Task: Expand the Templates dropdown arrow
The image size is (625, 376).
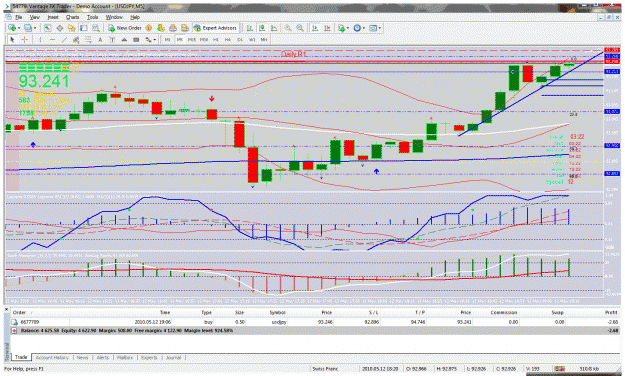Action: [x=380, y=28]
